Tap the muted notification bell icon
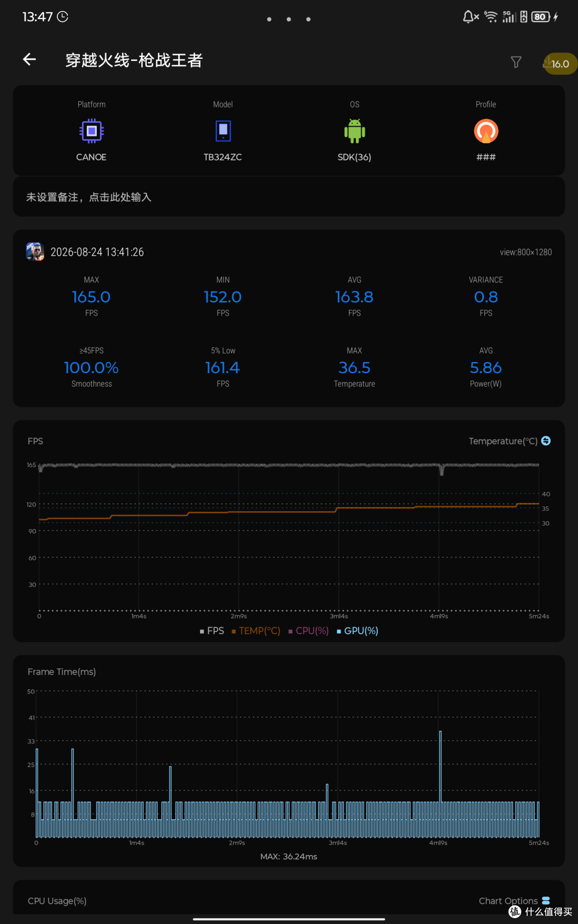578x924 pixels. [x=471, y=17]
